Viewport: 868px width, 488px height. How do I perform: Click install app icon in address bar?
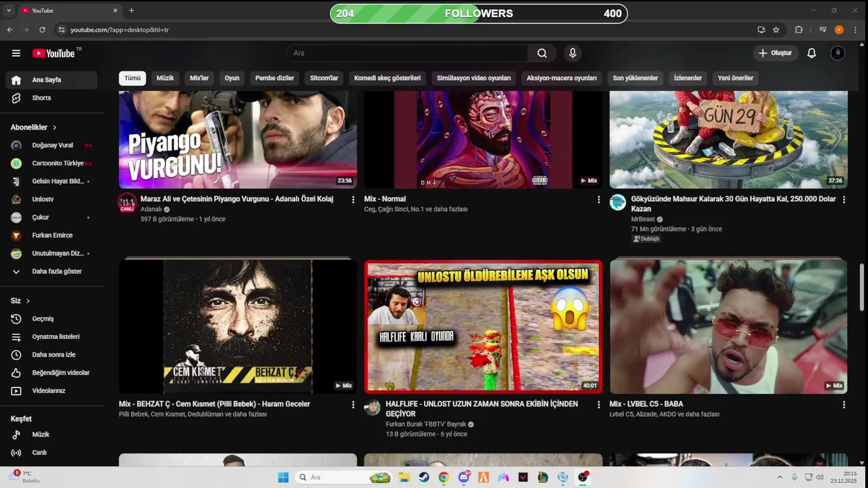click(x=762, y=30)
